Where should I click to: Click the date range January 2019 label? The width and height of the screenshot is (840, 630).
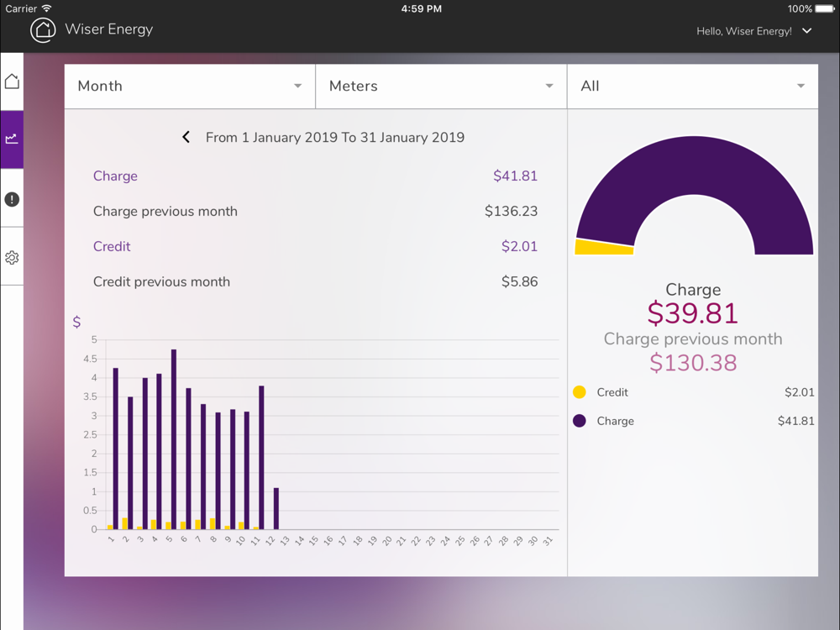[x=334, y=137]
